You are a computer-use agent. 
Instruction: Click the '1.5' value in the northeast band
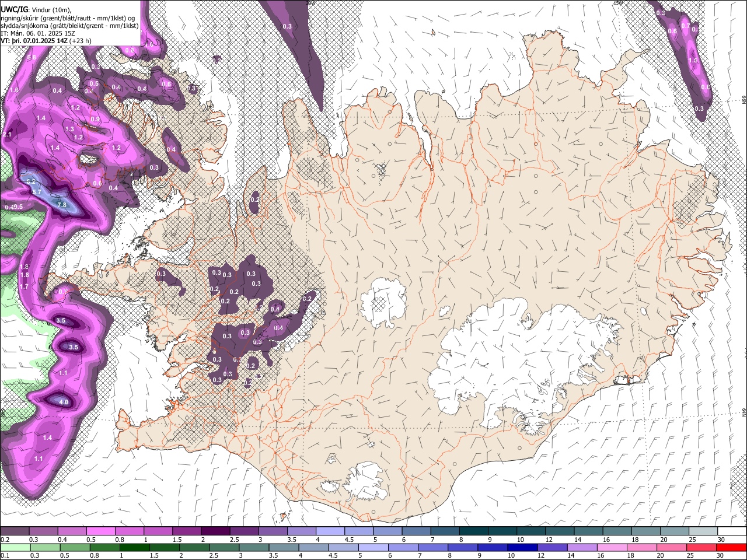point(693,60)
